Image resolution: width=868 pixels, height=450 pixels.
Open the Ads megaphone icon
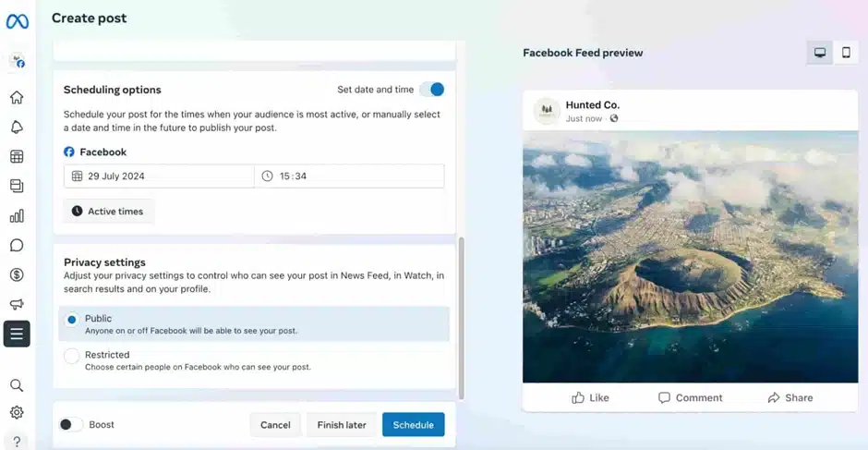(17, 304)
